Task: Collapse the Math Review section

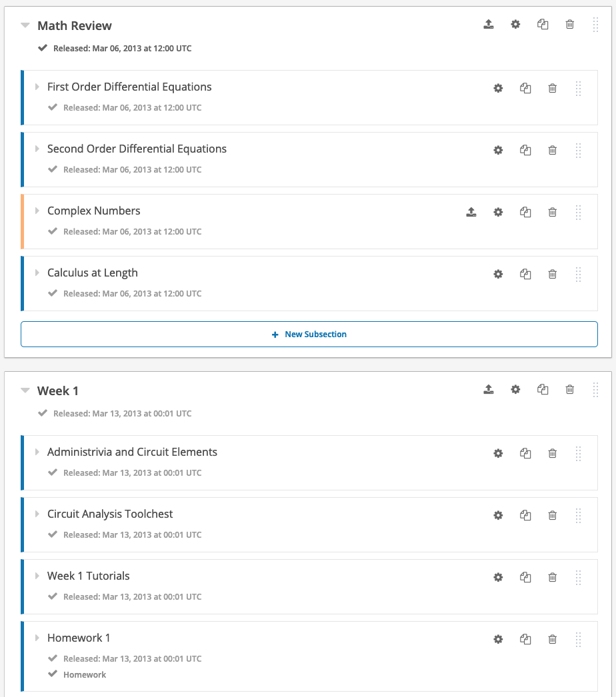Action: (25, 25)
